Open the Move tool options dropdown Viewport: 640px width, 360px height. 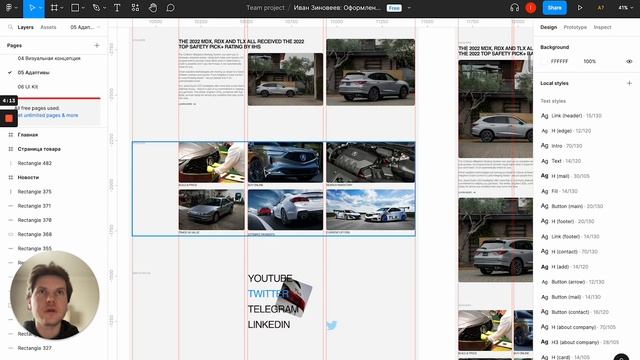40,8
